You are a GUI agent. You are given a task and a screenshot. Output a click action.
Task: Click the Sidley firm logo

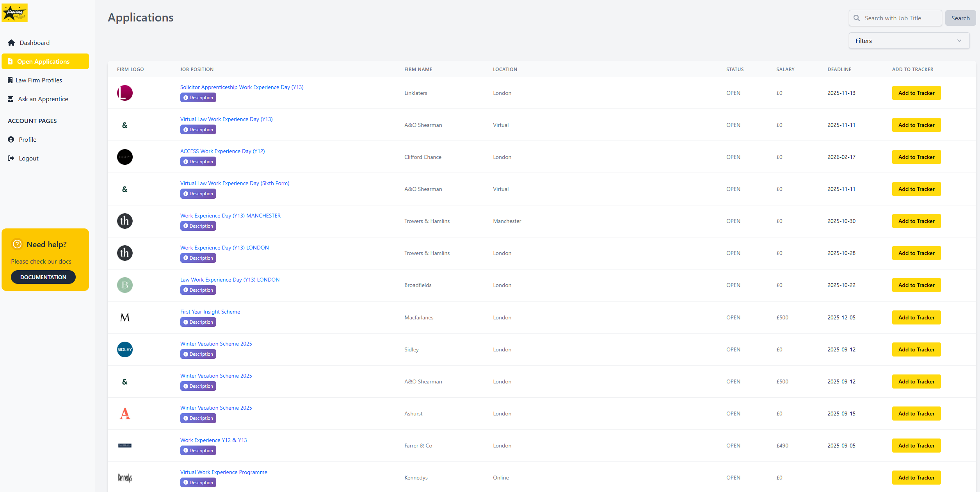(x=125, y=349)
